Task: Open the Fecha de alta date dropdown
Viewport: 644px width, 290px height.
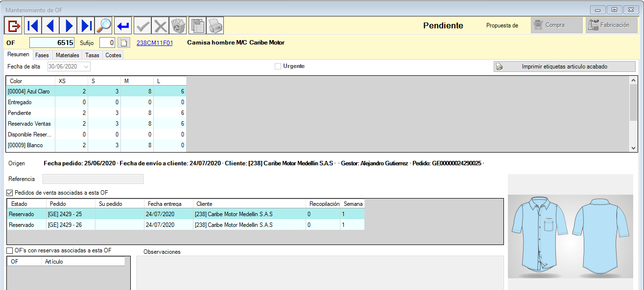Action: (86, 67)
